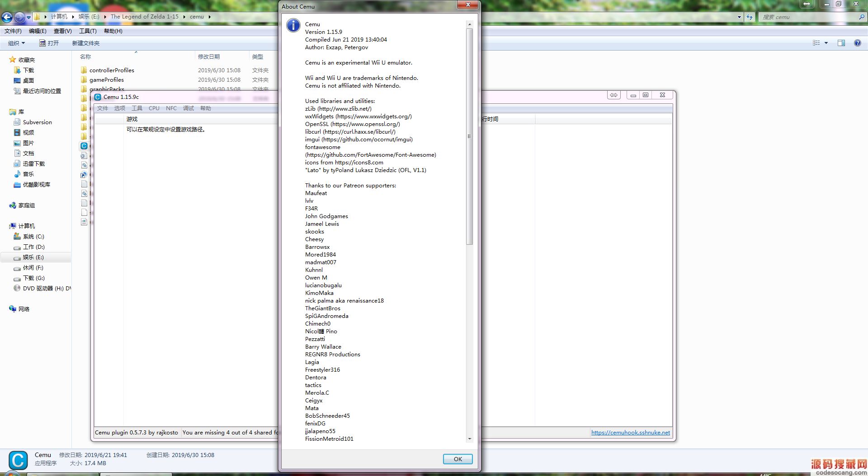The height and width of the screenshot is (476, 868).
Task: Click the search cemu input field
Action: point(808,17)
